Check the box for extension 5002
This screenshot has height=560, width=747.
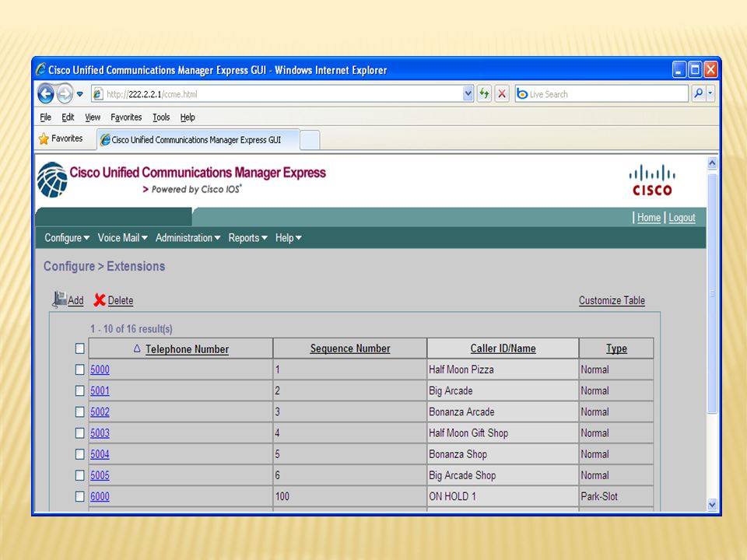[x=79, y=411]
